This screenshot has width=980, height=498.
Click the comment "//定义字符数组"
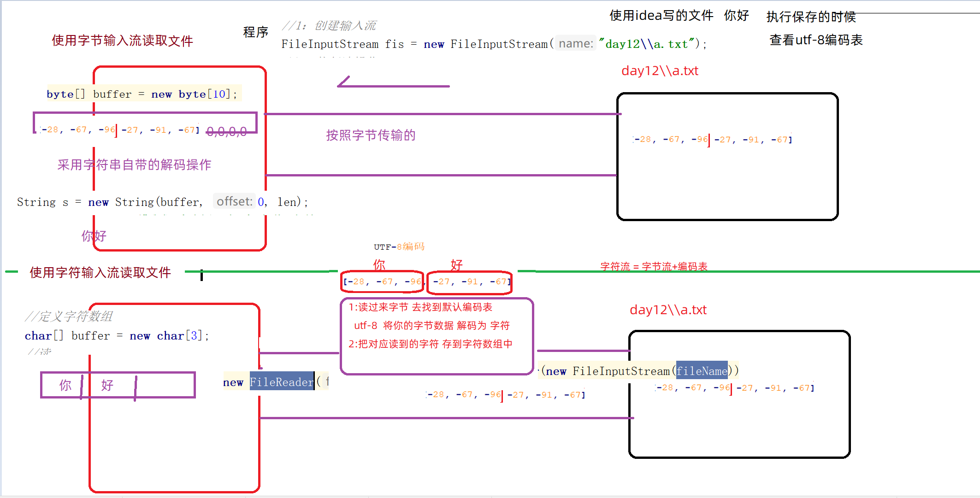(x=69, y=316)
